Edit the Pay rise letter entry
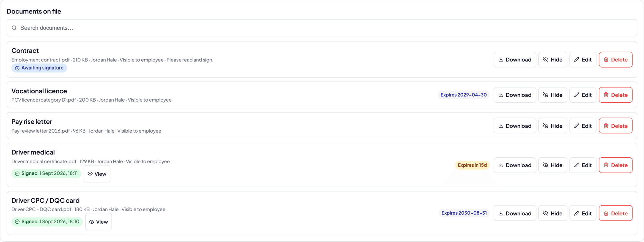 point(583,126)
